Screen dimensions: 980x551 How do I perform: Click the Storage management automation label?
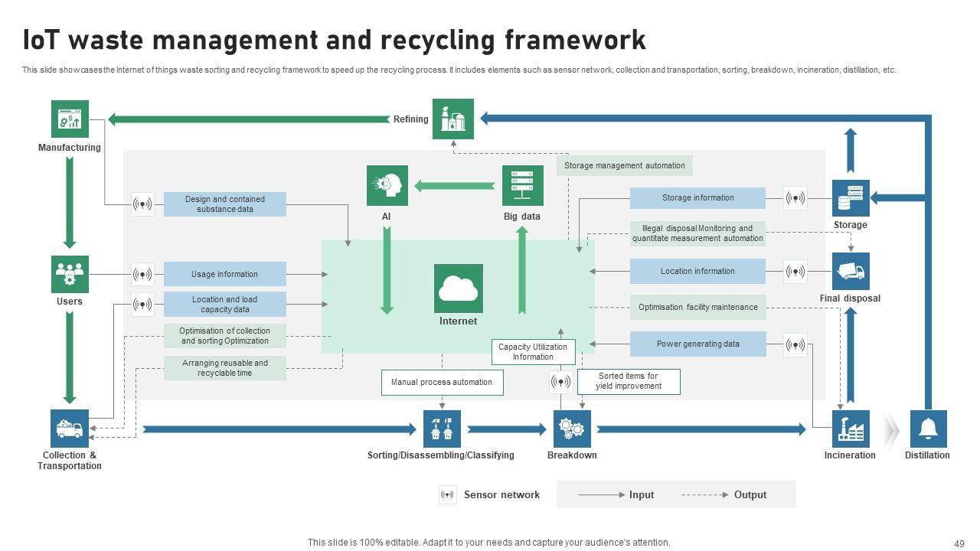tap(624, 166)
